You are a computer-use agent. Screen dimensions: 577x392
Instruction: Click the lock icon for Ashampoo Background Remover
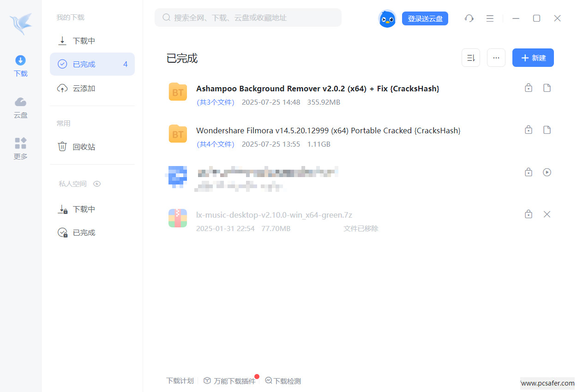coord(529,88)
